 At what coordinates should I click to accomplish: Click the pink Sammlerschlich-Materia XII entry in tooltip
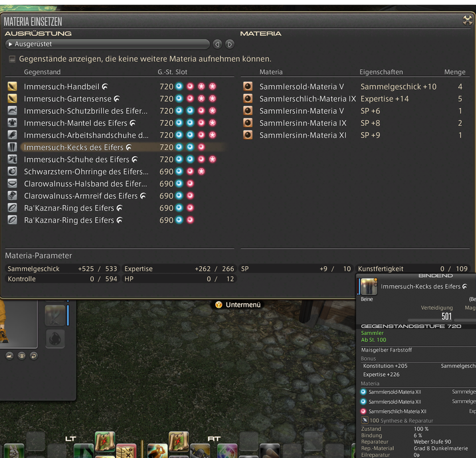pos(397,412)
